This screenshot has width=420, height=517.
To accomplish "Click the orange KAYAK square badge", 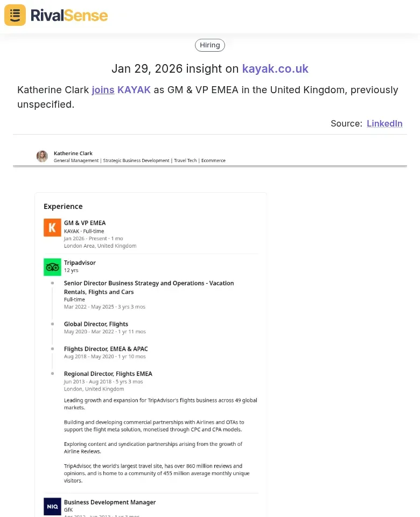I will 52,227.
